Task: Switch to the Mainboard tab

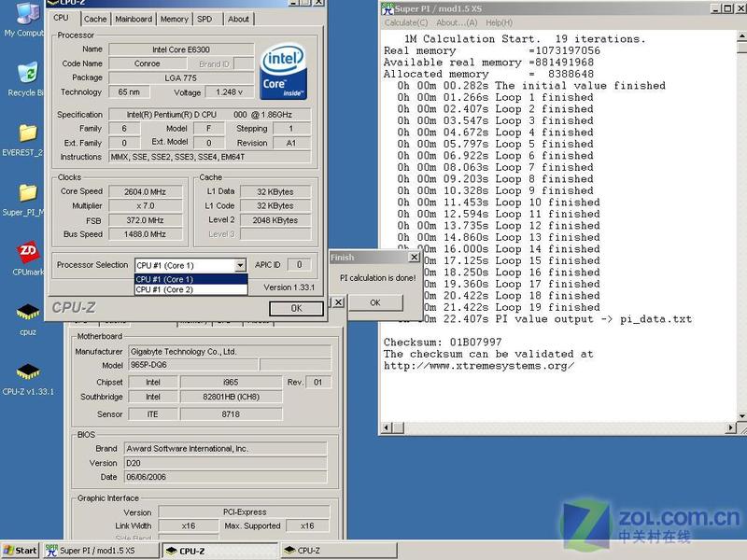Action: pos(134,19)
